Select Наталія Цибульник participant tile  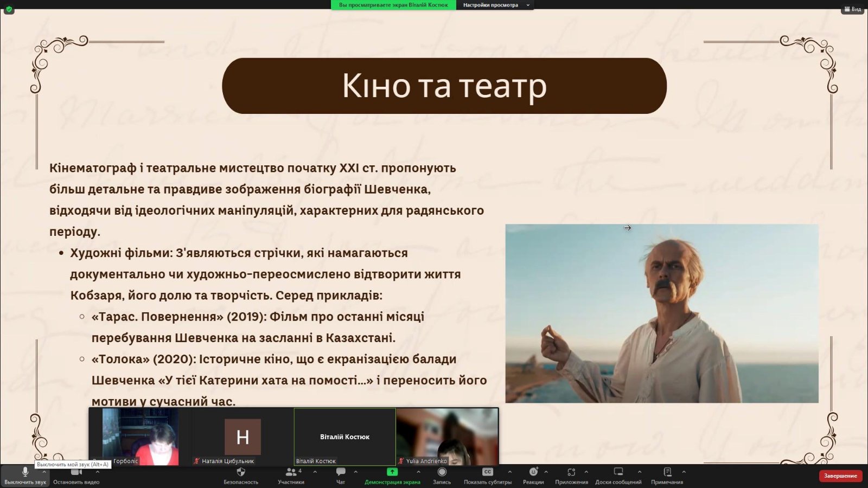(x=242, y=437)
